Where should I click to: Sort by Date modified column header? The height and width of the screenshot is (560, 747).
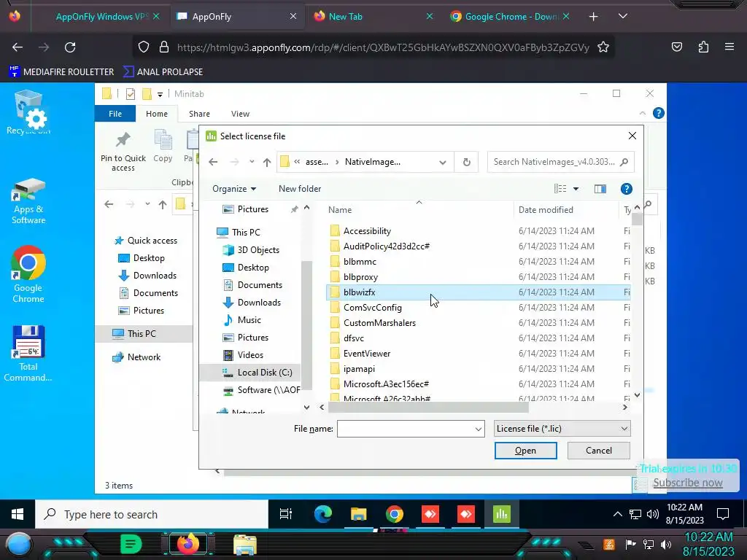click(546, 210)
